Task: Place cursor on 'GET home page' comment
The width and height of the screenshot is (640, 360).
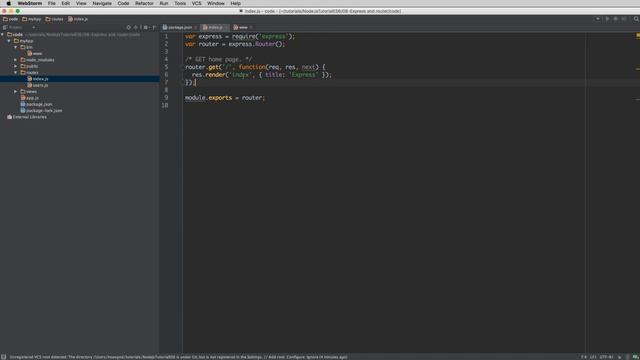Action: pos(218,60)
